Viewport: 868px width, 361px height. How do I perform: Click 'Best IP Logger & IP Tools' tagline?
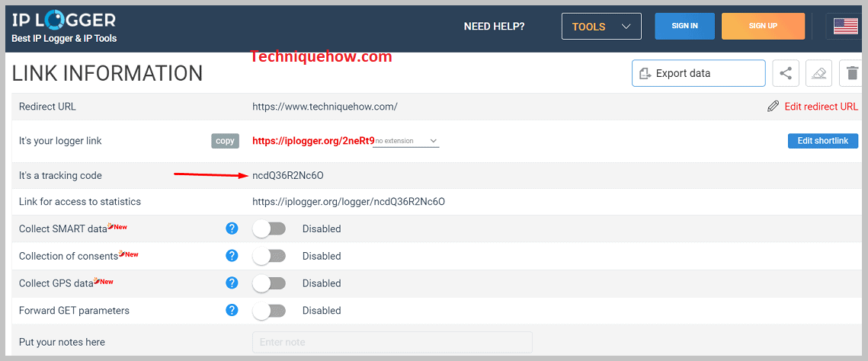(x=64, y=39)
